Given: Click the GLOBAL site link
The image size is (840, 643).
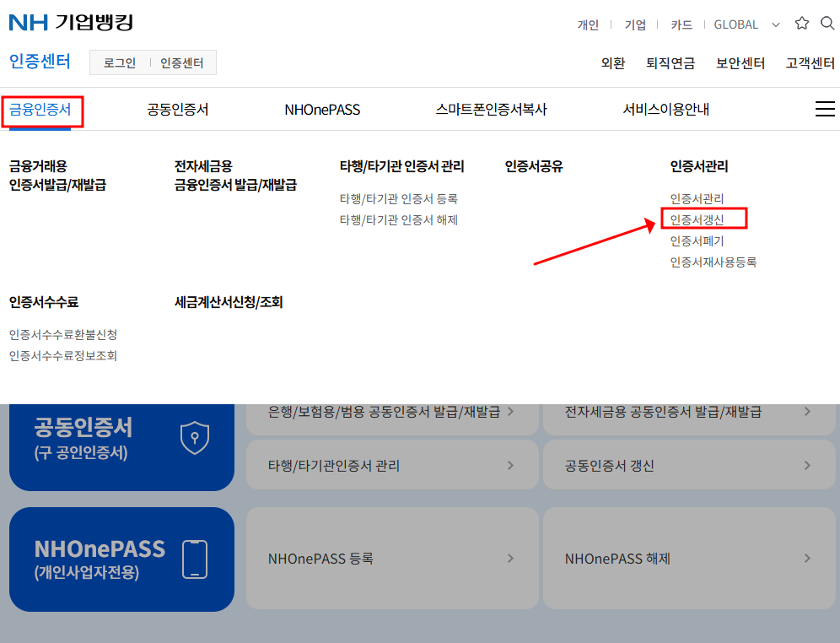Looking at the screenshot, I should pos(736,24).
